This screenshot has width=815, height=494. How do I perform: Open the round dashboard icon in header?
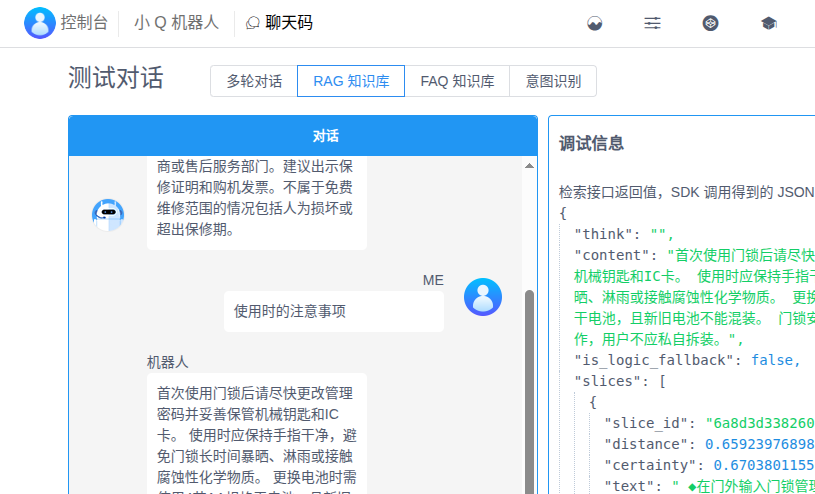595,23
